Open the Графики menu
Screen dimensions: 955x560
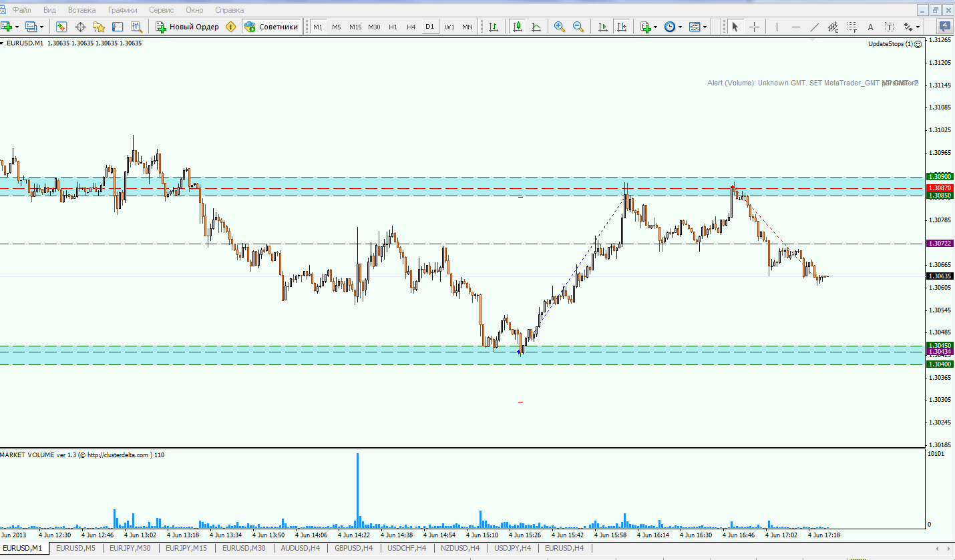[123, 10]
